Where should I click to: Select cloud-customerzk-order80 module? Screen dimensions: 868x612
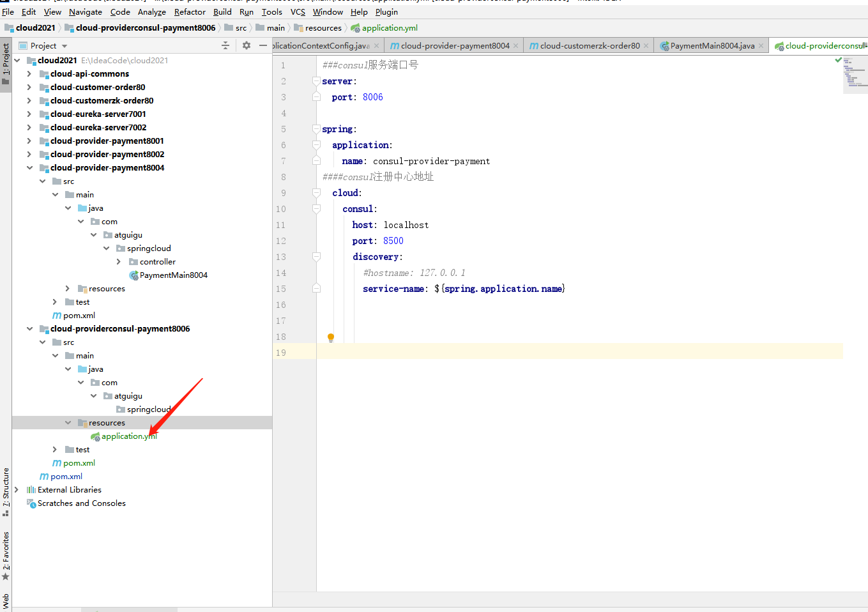coord(102,100)
